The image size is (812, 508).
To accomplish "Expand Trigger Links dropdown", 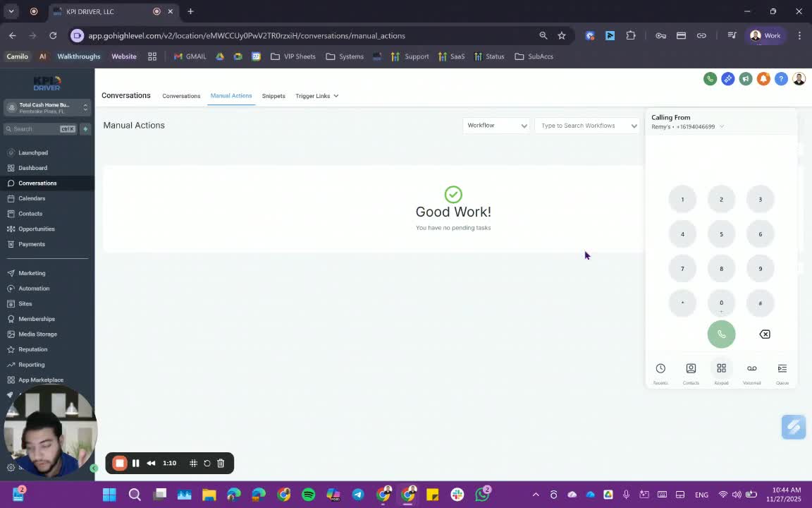I will coord(317,96).
